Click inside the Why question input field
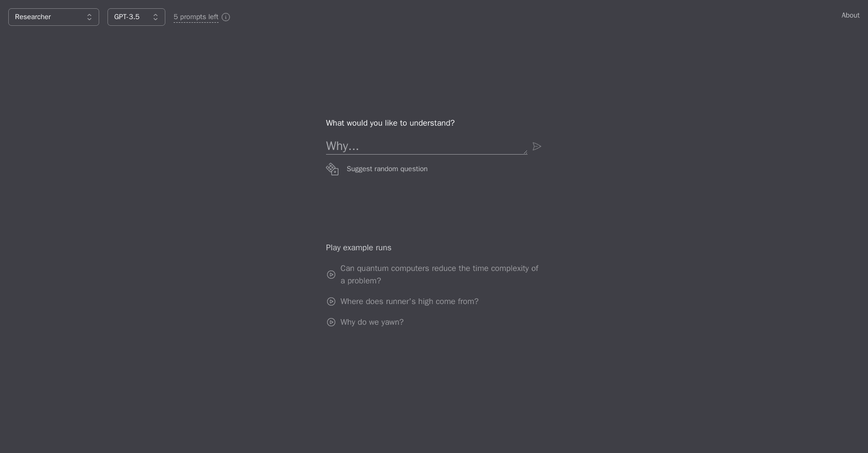The height and width of the screenshot is (453, 868). point(424,146)
